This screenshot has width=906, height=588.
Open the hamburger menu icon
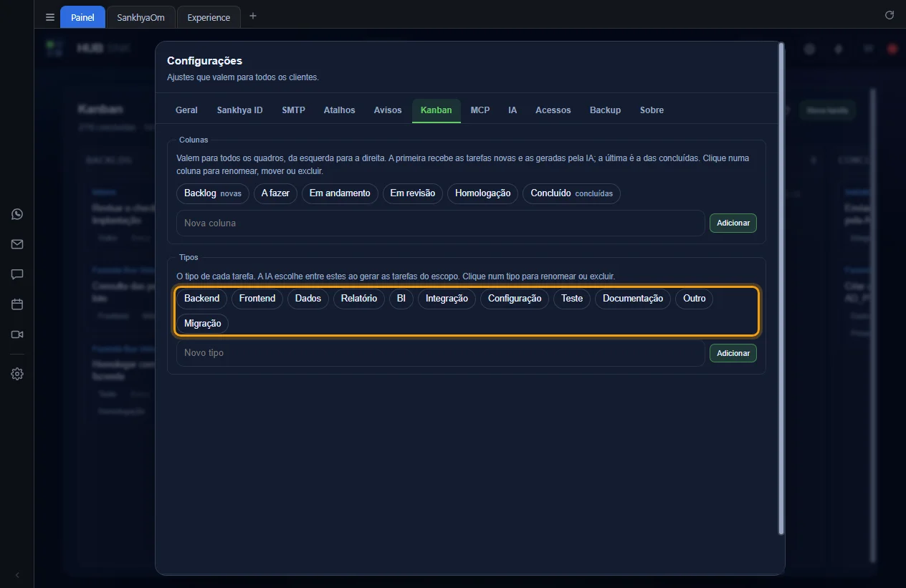coord(49,17)
